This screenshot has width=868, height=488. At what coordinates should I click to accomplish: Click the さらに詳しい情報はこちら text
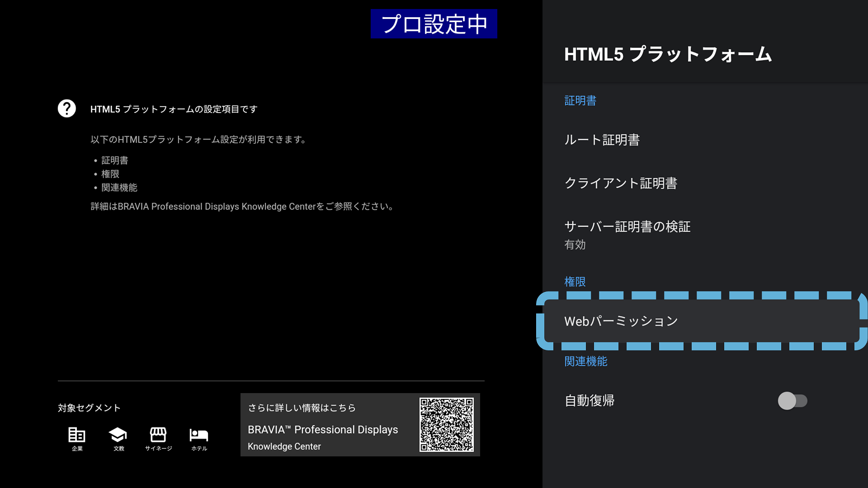coord(302,408)
